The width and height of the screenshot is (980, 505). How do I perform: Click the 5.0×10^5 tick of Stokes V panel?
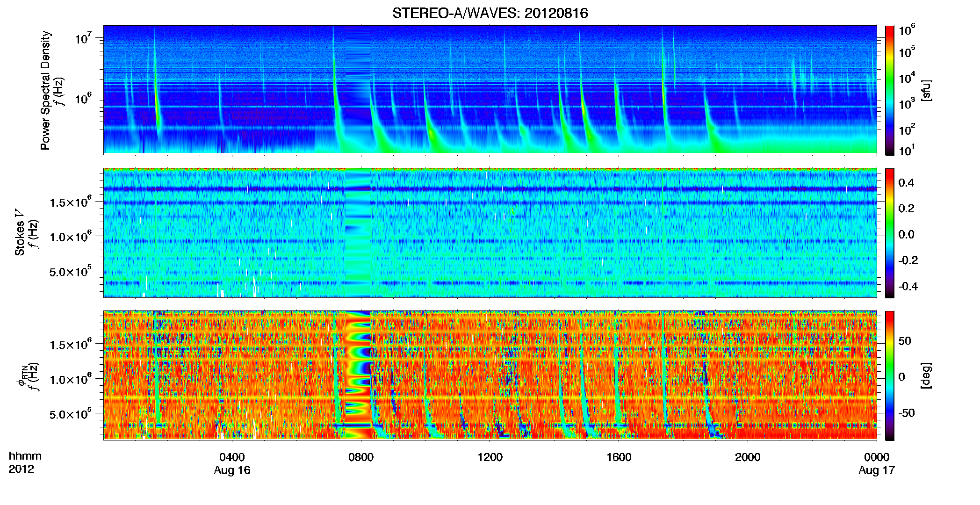(x=71, y=272)
